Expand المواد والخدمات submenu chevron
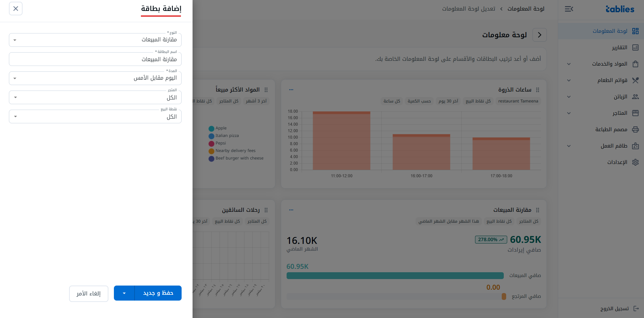 pyautogui.click(x=569, y=64)
